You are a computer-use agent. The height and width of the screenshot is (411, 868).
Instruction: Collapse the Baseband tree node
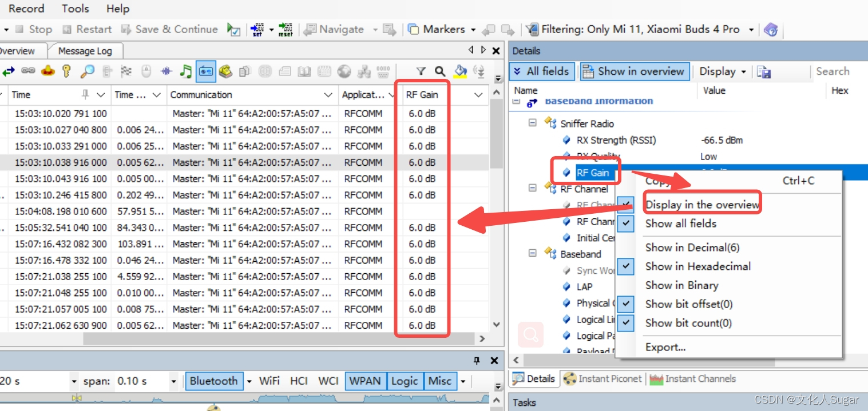533,253
